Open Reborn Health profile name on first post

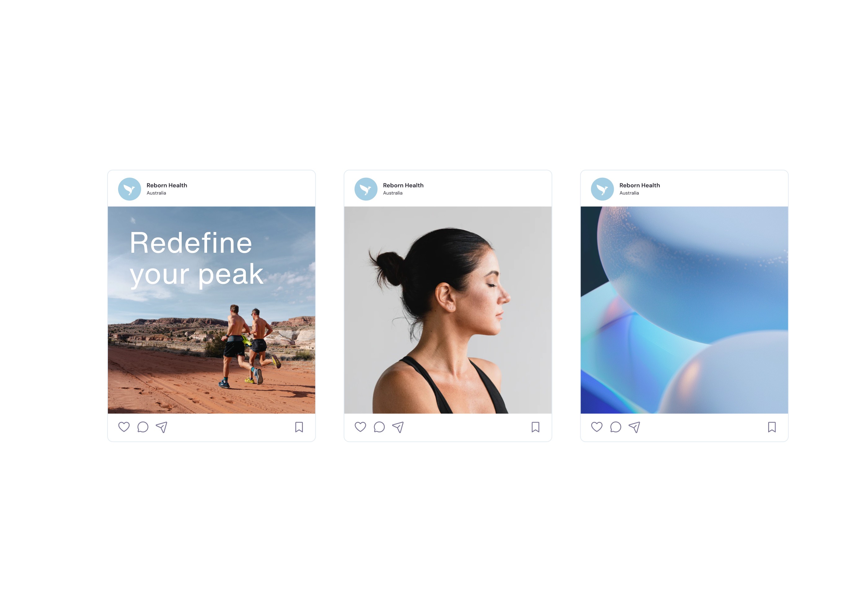click(167, 185)
